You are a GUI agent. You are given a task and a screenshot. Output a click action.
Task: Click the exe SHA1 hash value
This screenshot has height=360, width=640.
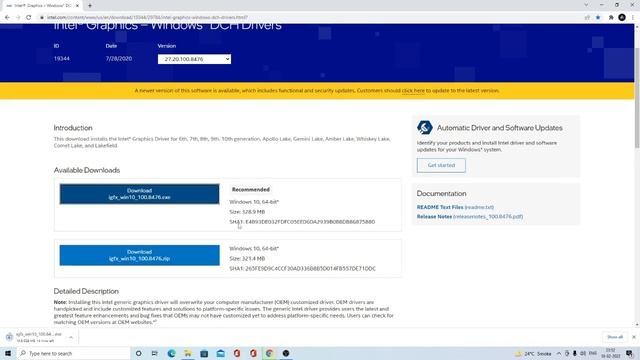point(310,222)
